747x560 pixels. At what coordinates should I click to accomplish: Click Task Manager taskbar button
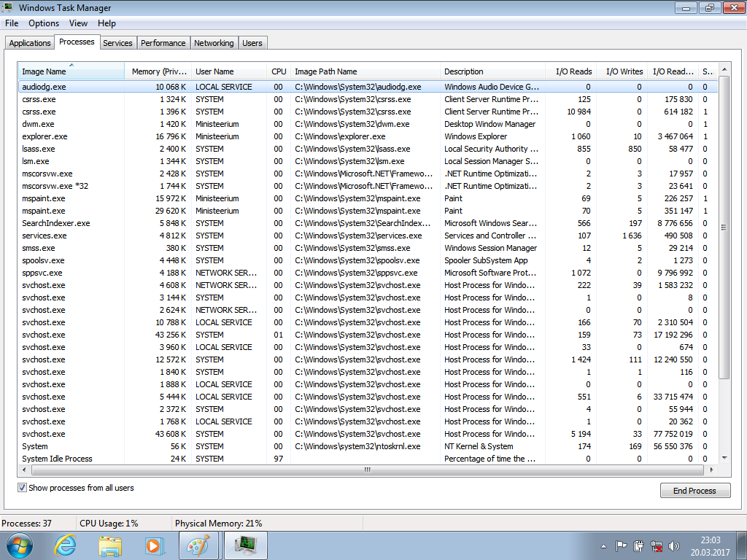coord(246,545)
